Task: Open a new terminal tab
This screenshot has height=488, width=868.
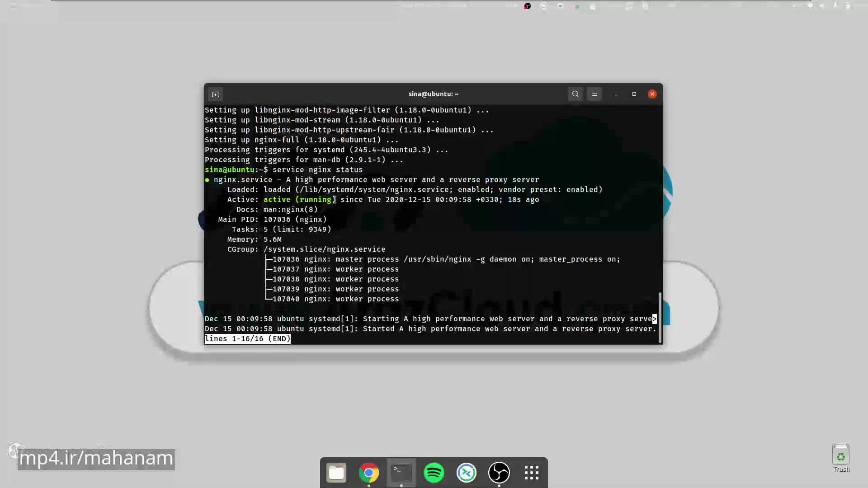Action: pos(215,94)
